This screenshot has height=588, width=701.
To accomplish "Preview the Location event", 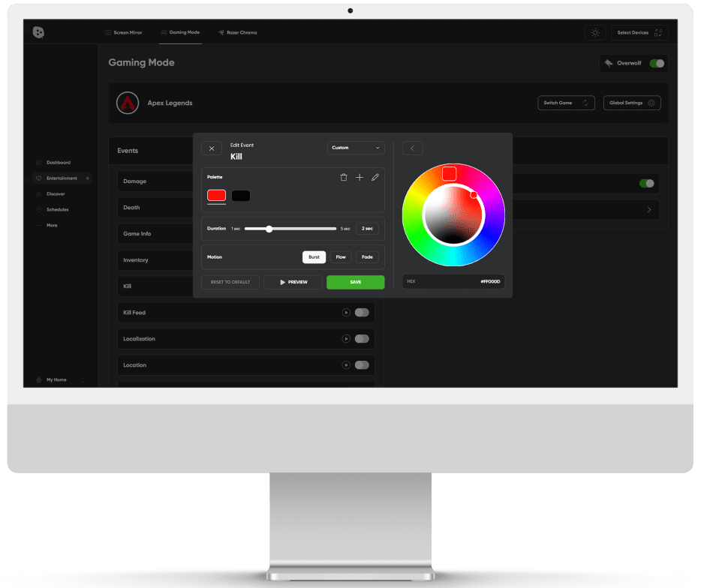I will [346, 365].
